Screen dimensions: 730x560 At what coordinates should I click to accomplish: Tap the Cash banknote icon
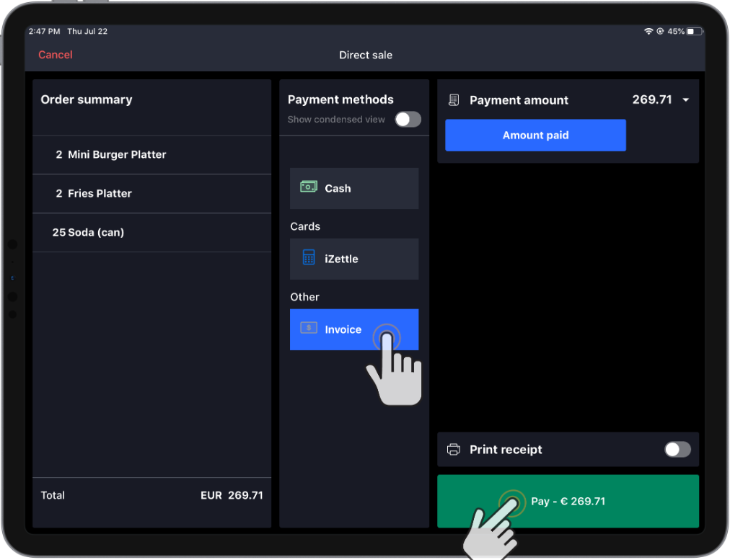(309, 187)
